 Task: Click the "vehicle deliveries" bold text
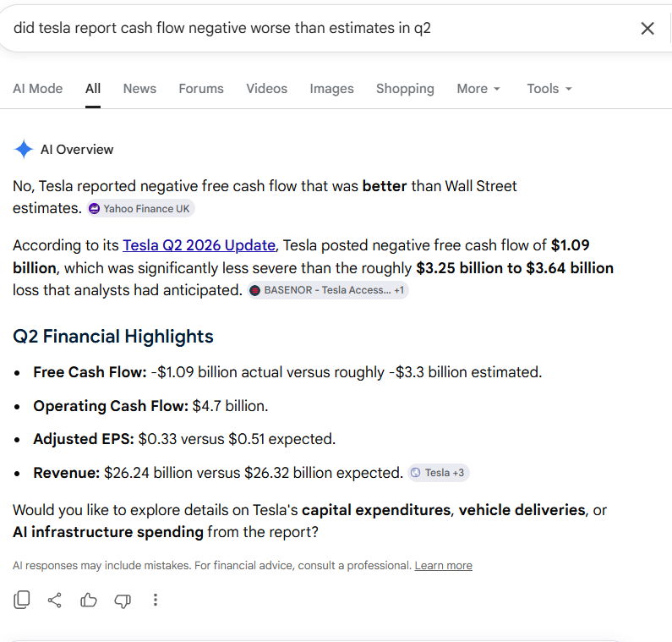pyautogui.click(x=522, y=510)
